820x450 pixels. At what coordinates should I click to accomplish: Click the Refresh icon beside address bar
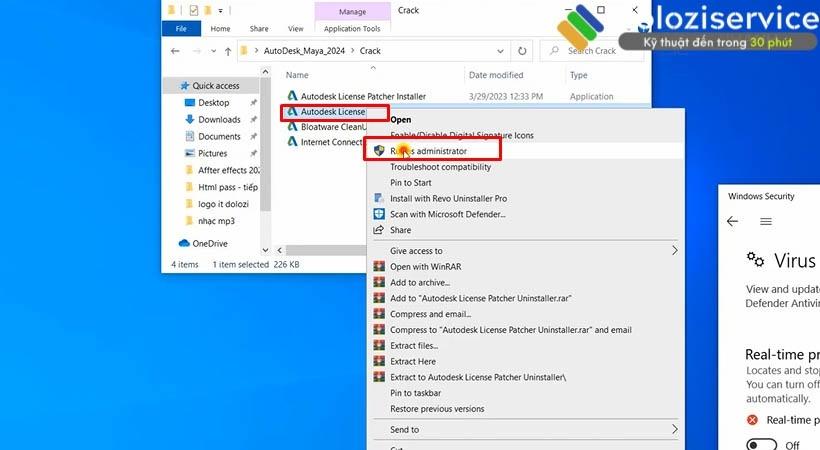[522, 50]
